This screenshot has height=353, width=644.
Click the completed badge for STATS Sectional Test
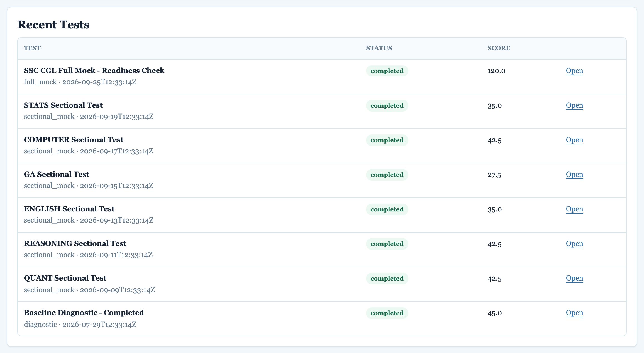[387, 106]
